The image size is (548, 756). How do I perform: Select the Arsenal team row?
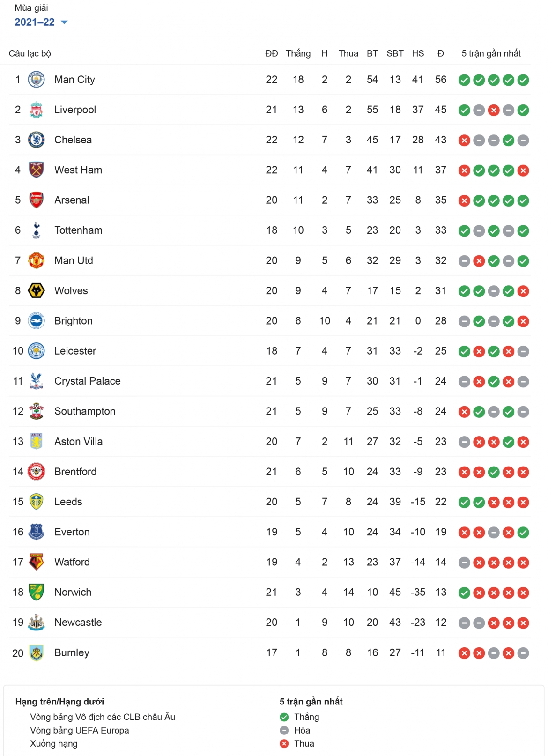coord(270,200)
